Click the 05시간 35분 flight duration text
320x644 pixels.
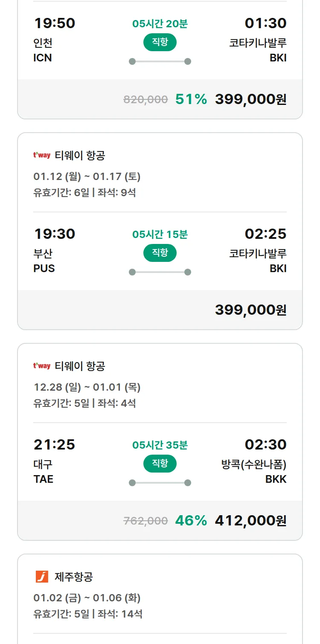160,445
